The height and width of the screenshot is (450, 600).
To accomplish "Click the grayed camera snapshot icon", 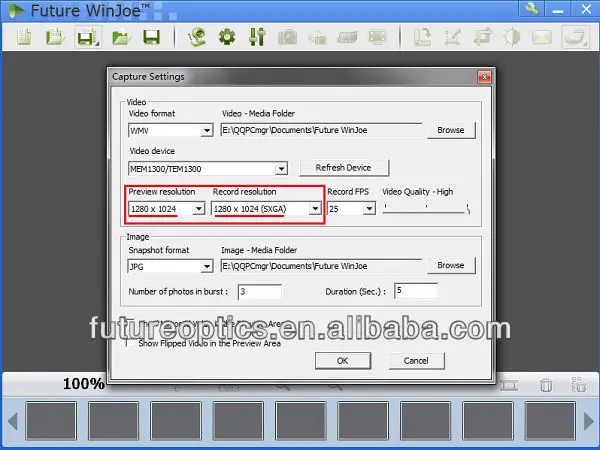I will click(x=287, y=37).
